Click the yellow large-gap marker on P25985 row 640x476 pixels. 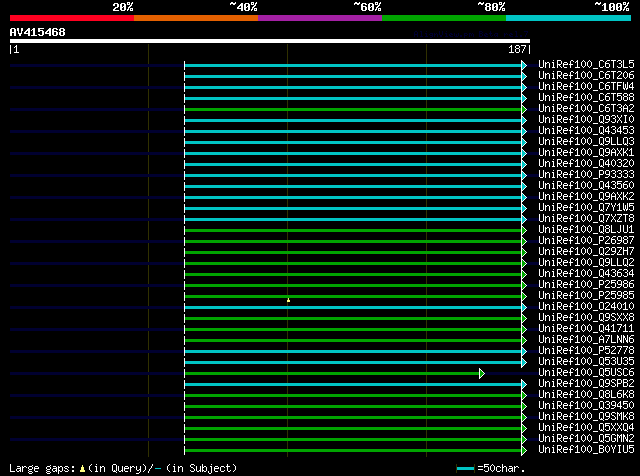pos(289,300)
